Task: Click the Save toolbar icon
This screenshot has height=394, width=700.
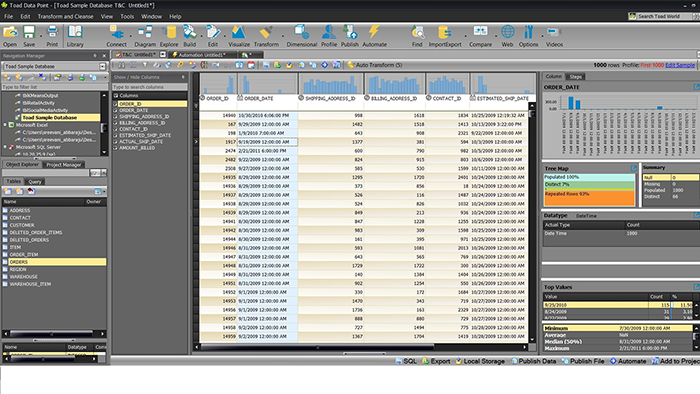Action: tap(29, 36)
